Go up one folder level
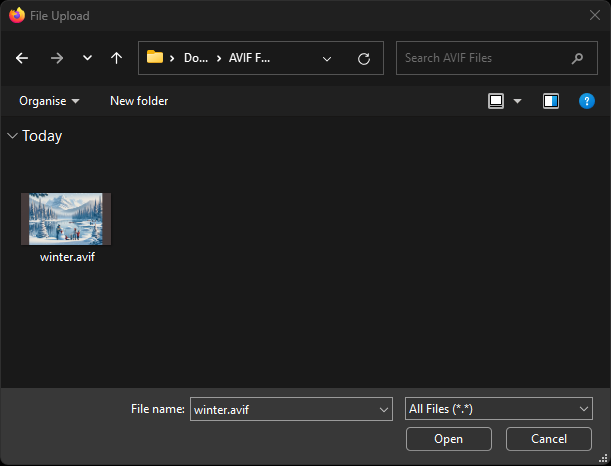Screen dimensions: 611x466 point(116,58)
